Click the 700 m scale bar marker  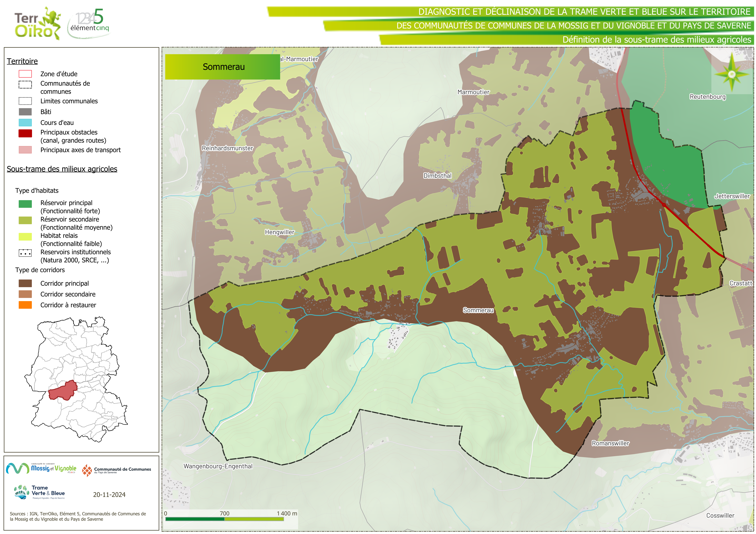pos(224,514)
